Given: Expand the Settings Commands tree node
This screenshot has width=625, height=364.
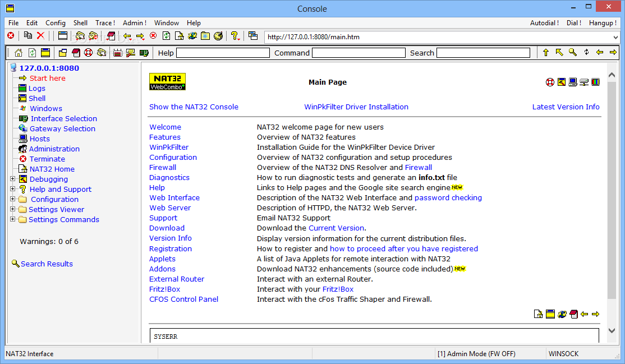Looking at the screenshot, I should point(13,219).
